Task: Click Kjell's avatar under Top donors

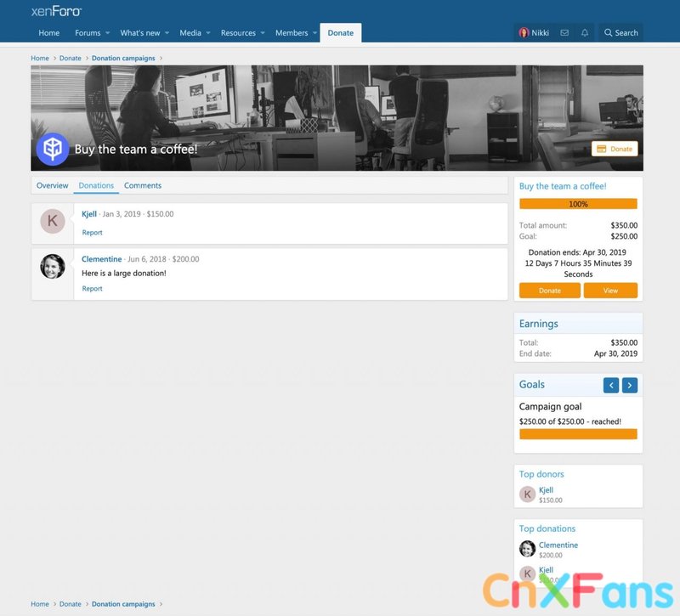Action: 527,494
